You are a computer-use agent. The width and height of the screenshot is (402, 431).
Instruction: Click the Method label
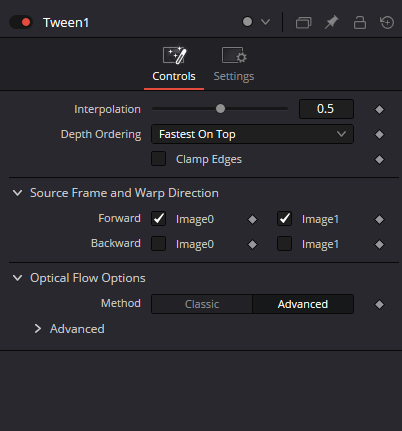coord(121,303)
